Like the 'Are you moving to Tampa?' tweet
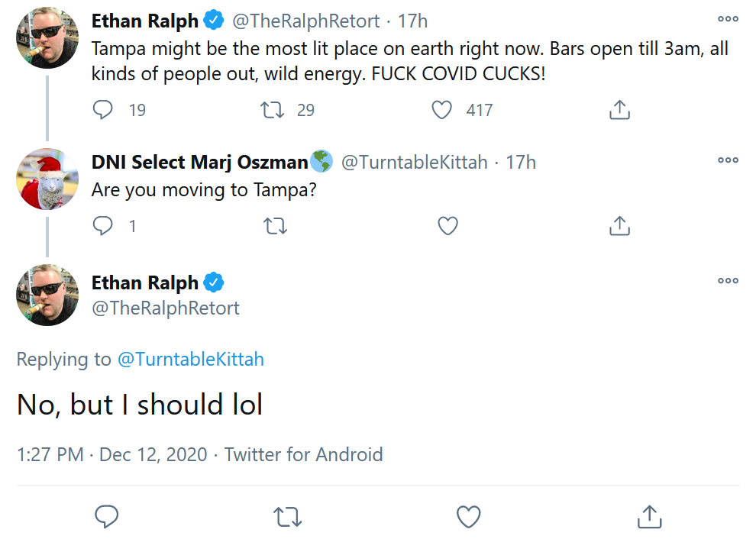756x539 pixels. click(x=448, y=226)
